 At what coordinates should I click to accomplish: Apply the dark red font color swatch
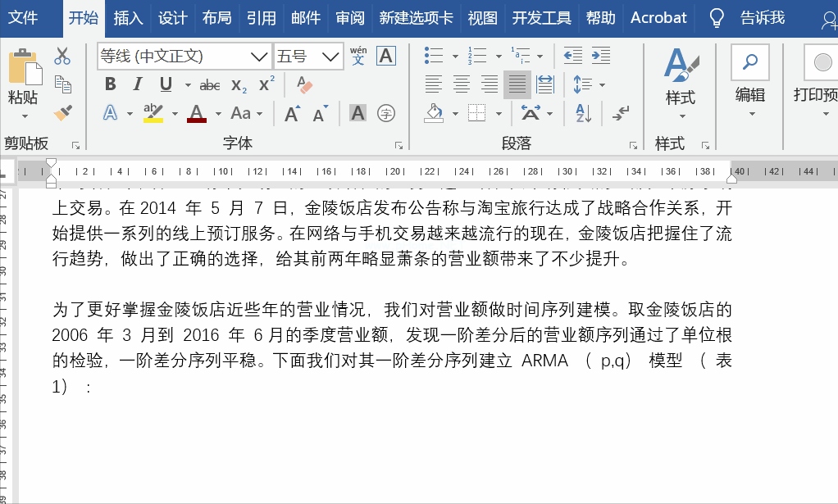(x=197, y=113)
